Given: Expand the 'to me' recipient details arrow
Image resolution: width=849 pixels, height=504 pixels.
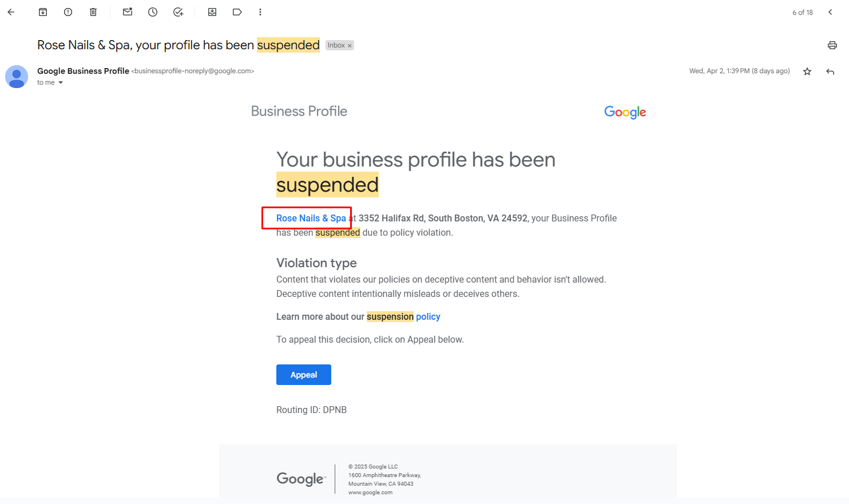Looking at the screenshot, I should coord(61,83).
